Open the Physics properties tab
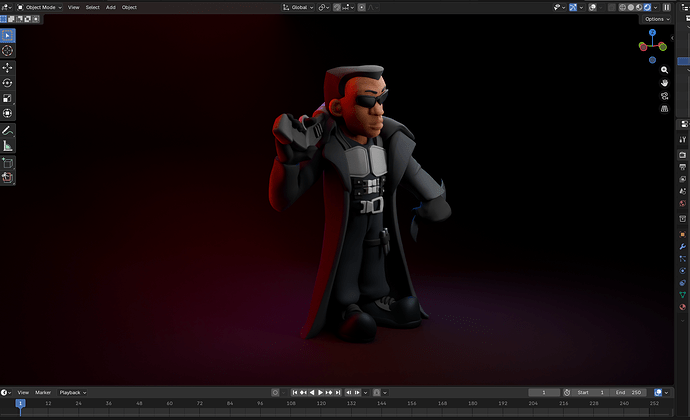The width and height of the screenshot is (690, 420). pos(683,271)
